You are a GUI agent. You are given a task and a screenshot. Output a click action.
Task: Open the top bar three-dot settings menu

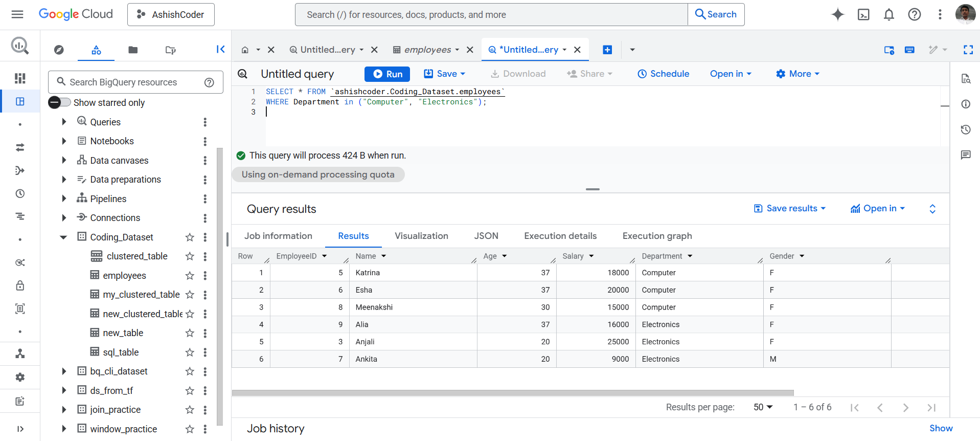(940, 14)
